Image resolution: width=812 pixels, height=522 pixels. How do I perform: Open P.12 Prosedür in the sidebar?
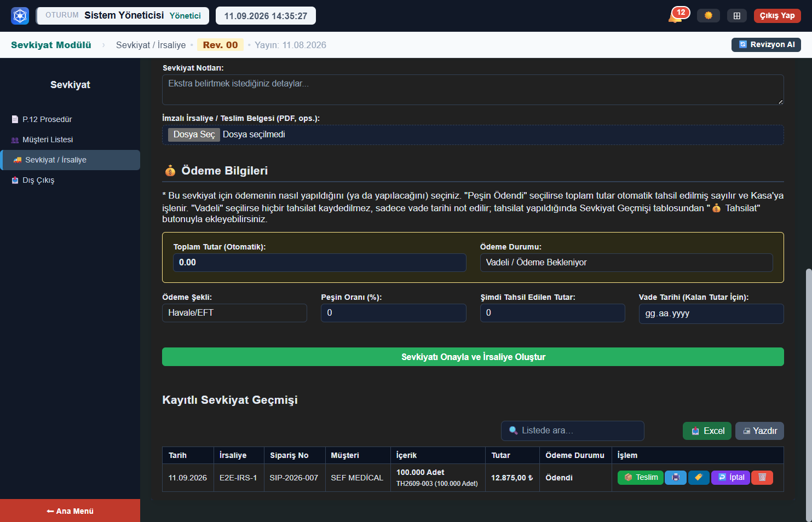pyautogui.click(x=70, y=119)
